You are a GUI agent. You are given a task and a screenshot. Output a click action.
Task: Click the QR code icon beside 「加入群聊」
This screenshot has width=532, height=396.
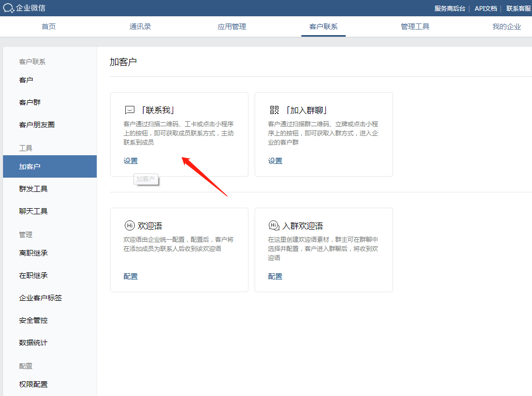click(x=274, y=110)
